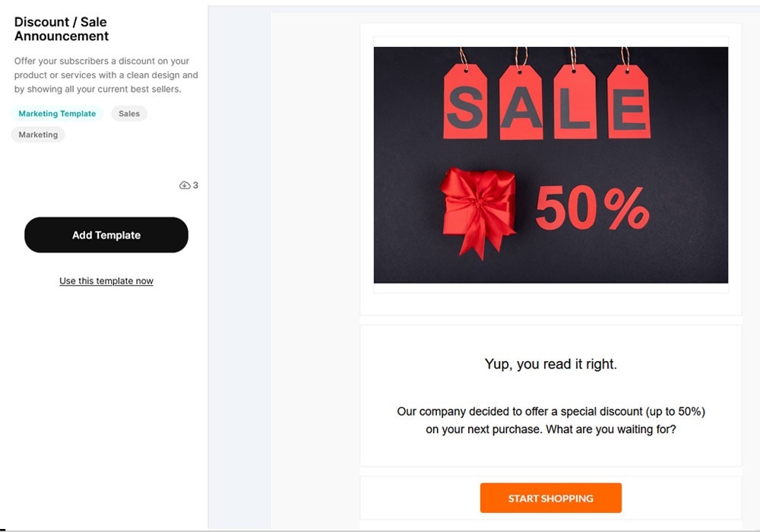The image size is (760, 532).
Task: Click the Discount / Sale Announcement title
Action: (x=62, y=29)
